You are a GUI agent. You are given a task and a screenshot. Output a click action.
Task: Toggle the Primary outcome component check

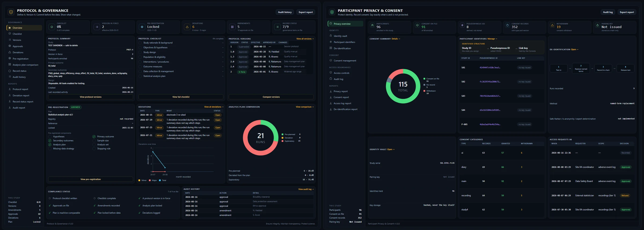click(x=94, y=136)
